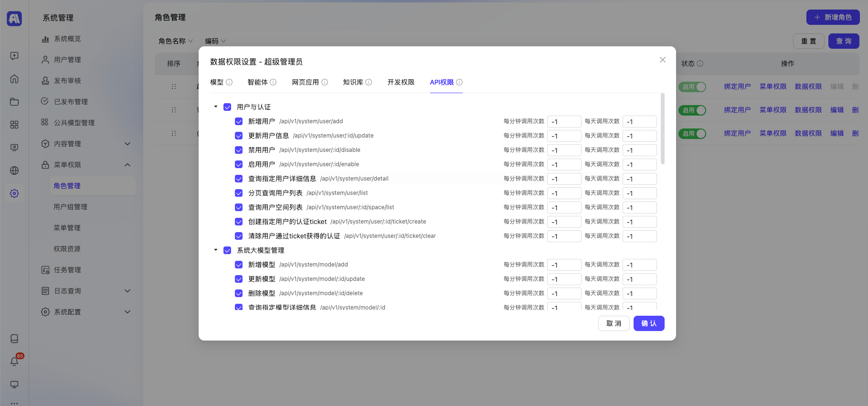This screenshot has width=868, height=406.
Task: Uncheck the 禁用用户 API checkbox
Action: pos(239,150)
